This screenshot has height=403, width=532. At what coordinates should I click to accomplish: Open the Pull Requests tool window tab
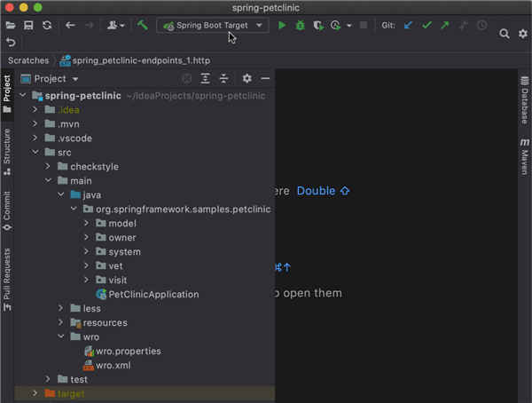7,280
